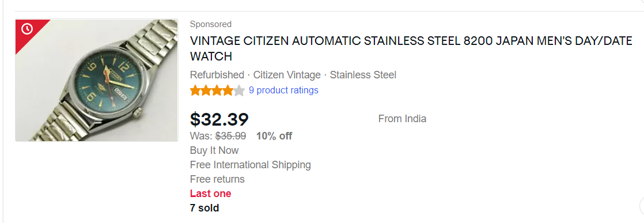The height and width of the screenshot is (223, 644).
Task: Click the Sponsored label
Action: pyautogui.click(x=211, y=24)
